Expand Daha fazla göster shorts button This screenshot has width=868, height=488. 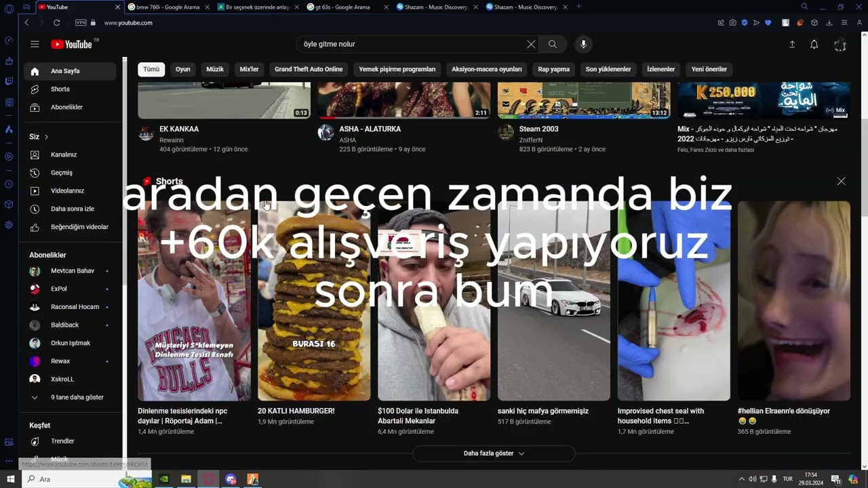pos(494,453)
